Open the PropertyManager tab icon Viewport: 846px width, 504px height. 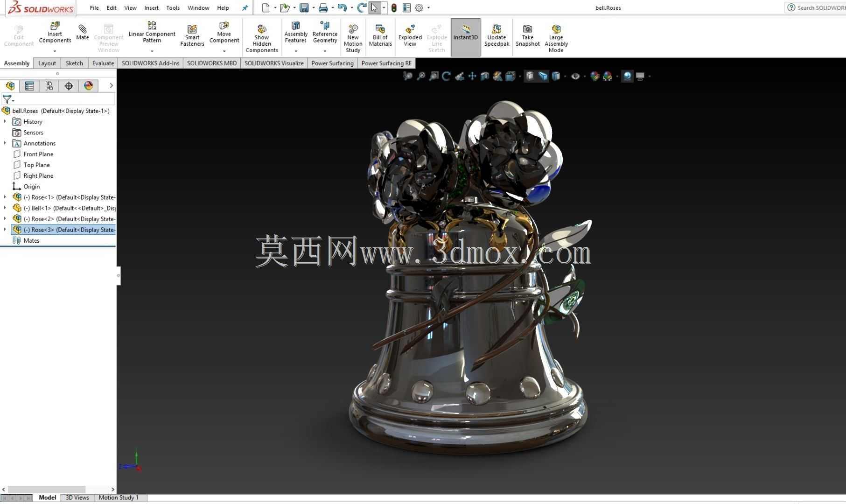[x=29, y=85]
